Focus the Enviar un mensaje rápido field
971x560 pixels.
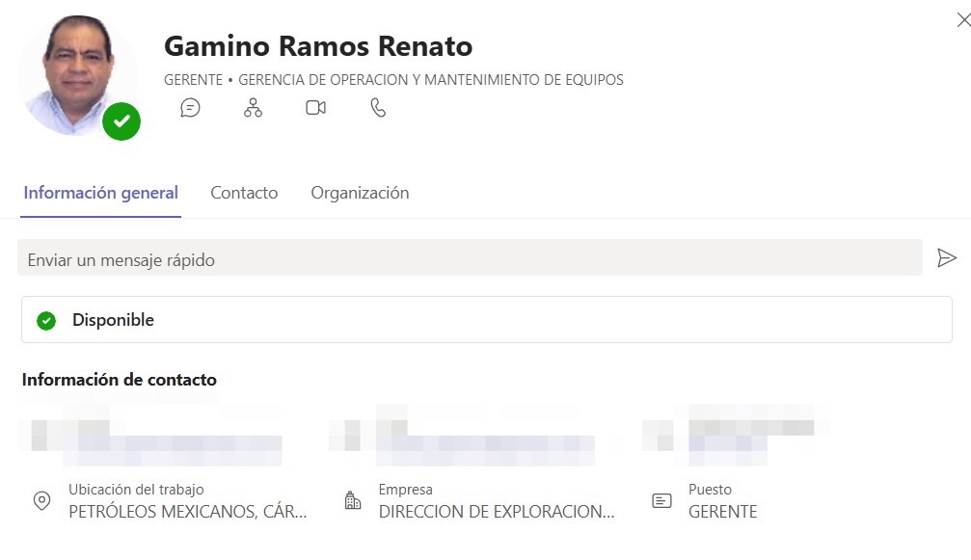point(470,258)
